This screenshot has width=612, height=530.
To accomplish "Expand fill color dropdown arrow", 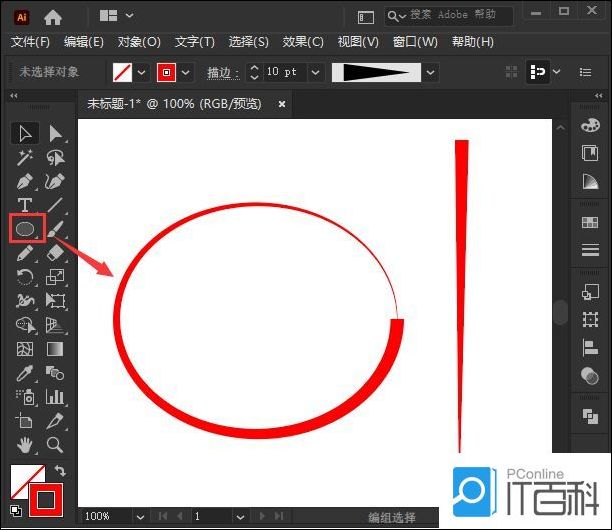I will [142, 72].
